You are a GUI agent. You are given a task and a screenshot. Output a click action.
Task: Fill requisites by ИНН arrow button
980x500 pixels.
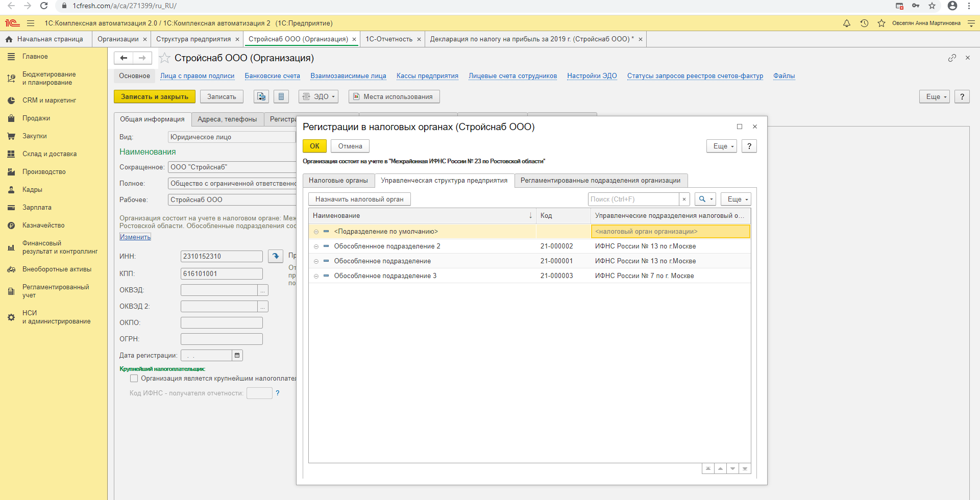point(276,256)
